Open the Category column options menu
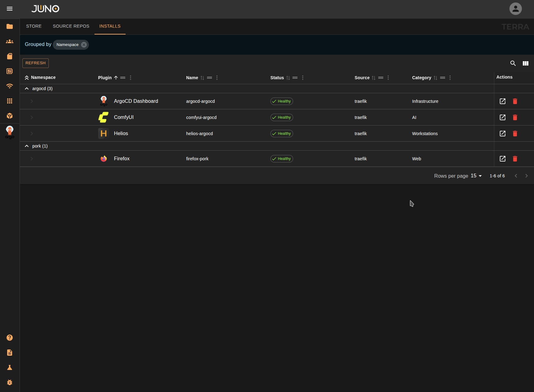The height and width of the screenshot is (392, 534). coord(450,78)
